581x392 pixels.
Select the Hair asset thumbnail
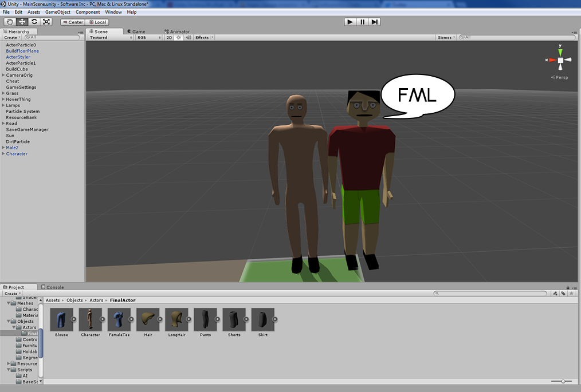pyautogui.click(x=148, y=319)
